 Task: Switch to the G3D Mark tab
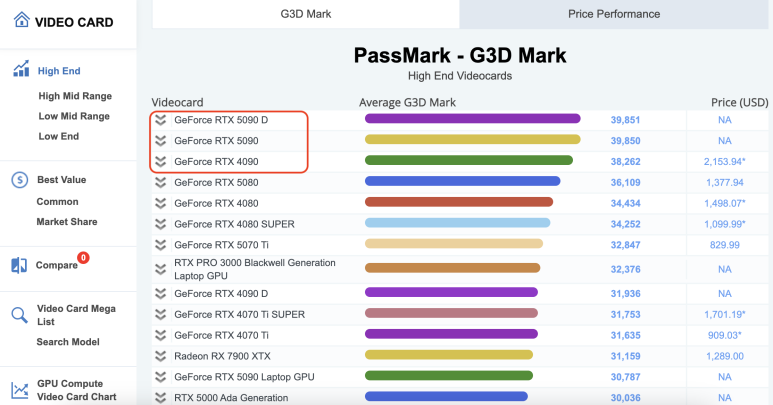306,14
